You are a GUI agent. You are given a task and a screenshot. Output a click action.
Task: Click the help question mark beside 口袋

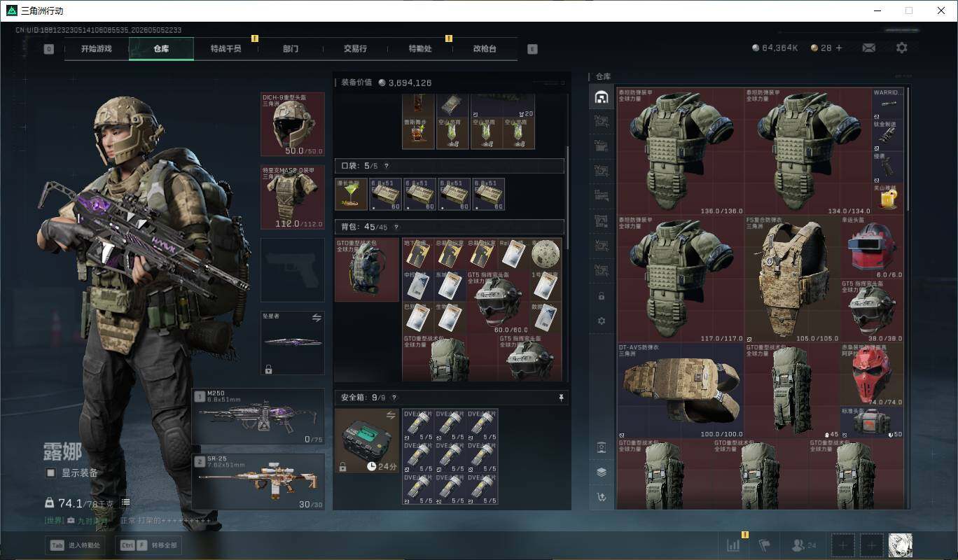(x=386, y=166)
